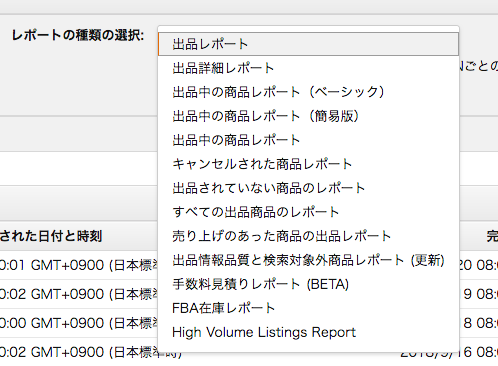498x366 pixels.
Task: Select 出品レポート from the dropdown list
Action: [308, 44]
